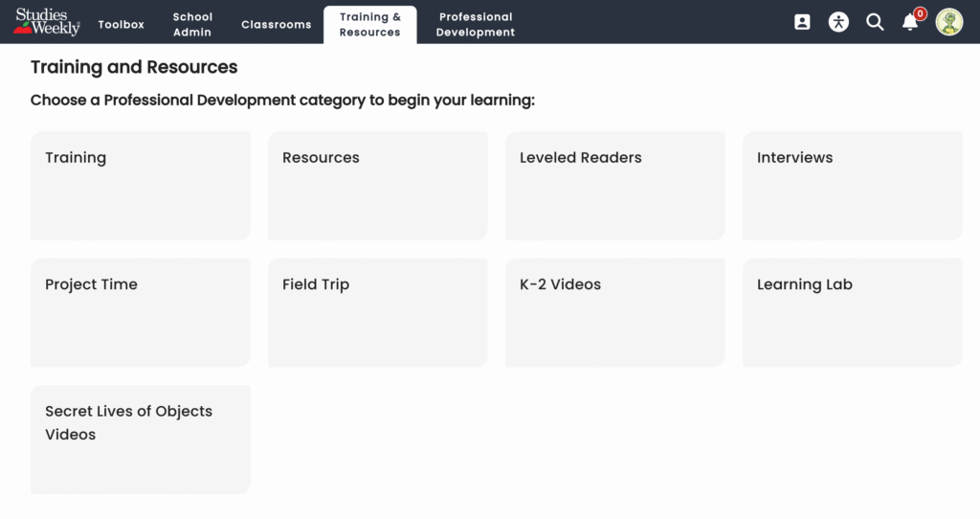Go to School Admin tab

[192, 24]
